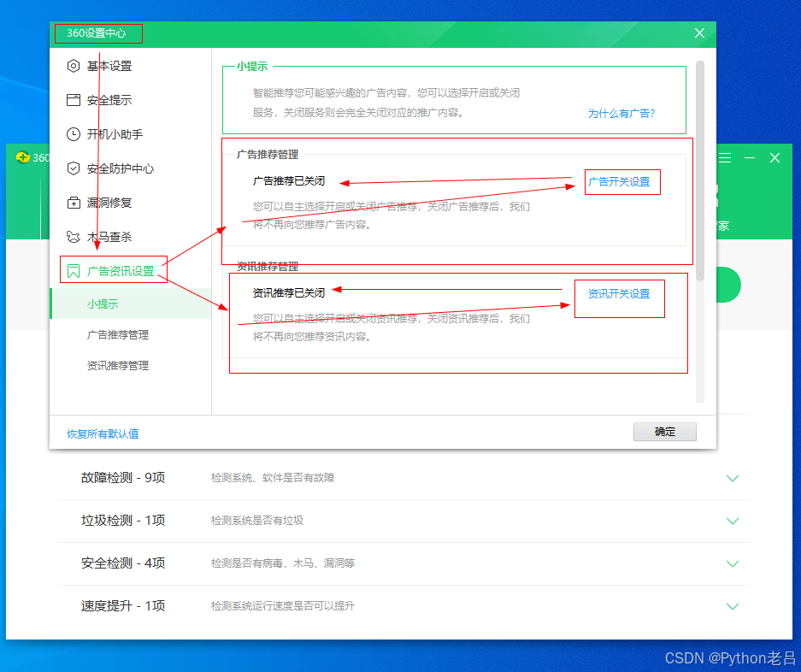The width and height of the screenshot is (801, 672).
Task: Click 安全检测 - 4项 row title
Action: 123,563
